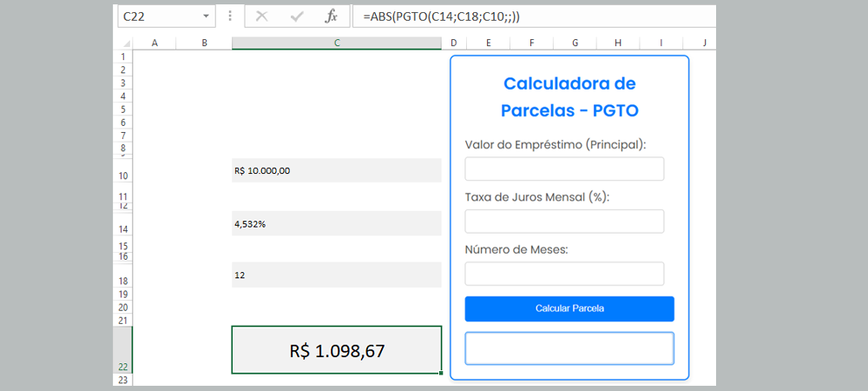Select column J header
Screen dimensions: 868x391
(699, 43)
